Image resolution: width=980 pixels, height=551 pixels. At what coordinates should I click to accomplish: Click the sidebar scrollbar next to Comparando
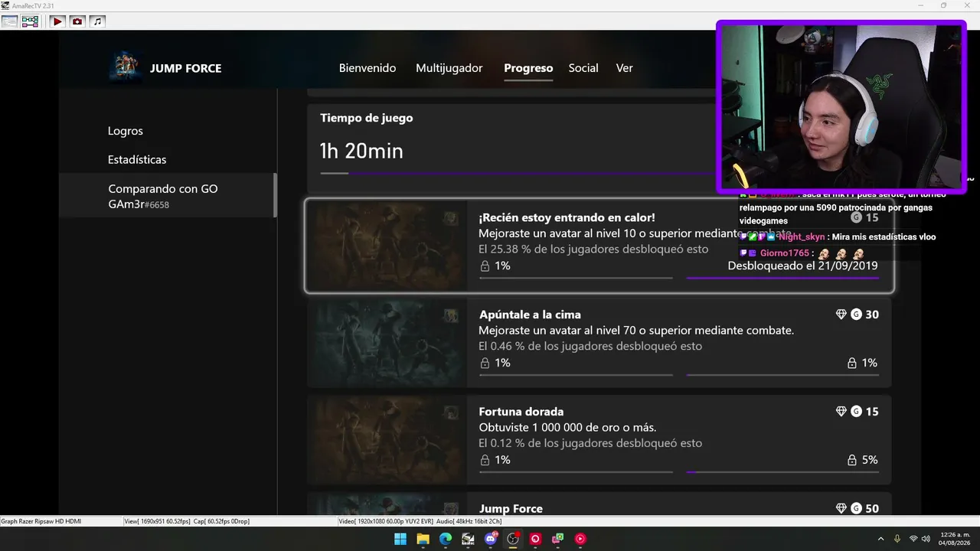click(x=275, y=195)
